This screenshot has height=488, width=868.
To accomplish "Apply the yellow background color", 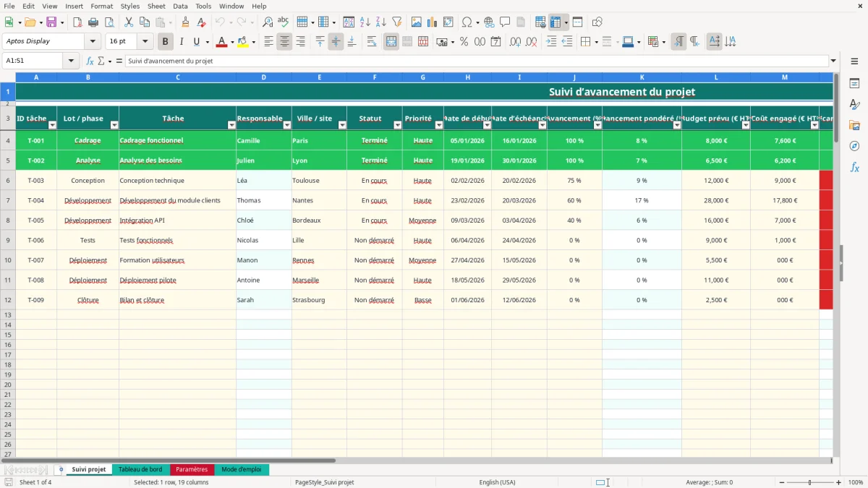I will 242,41.
